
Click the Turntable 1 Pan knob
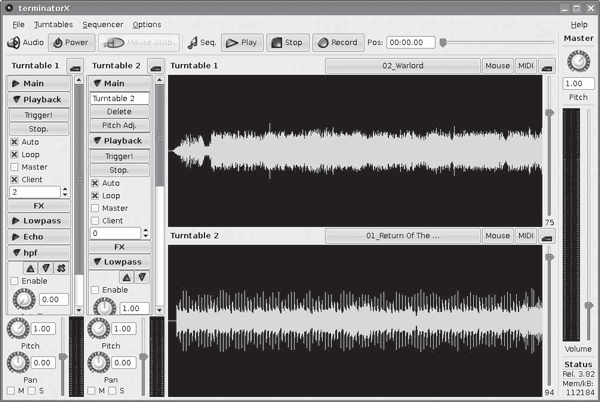pos(16,362)
